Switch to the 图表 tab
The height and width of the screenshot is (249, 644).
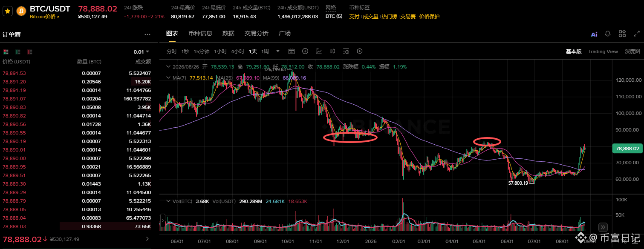pyautogui.click(x=172, y=33)
